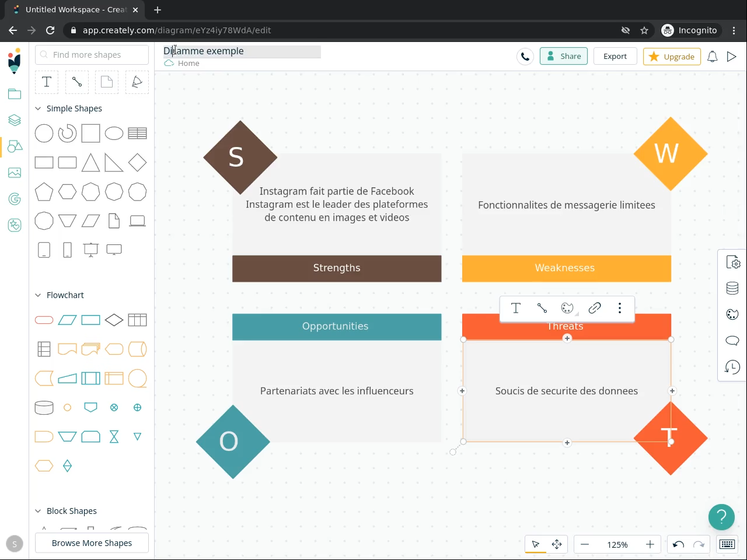The width and height of the screenshot is (747, 560).
Task: Reload the page in the browser
Action: [x=50, y=30]
